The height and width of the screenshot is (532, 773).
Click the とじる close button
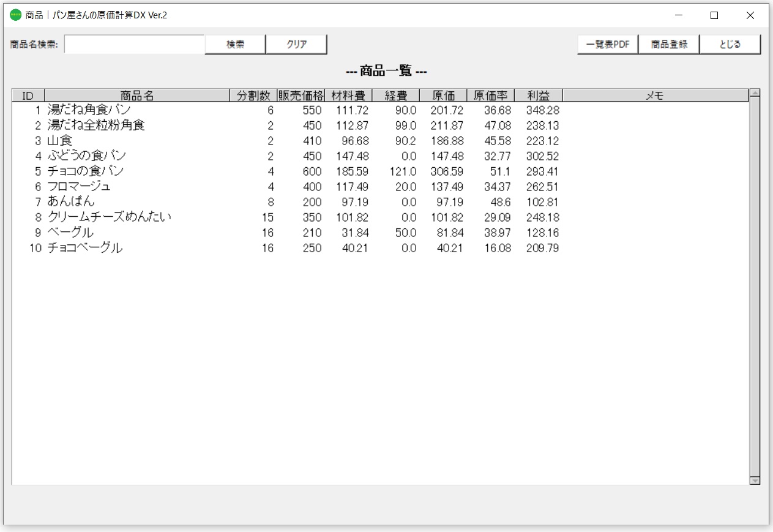tap(730, 43)
